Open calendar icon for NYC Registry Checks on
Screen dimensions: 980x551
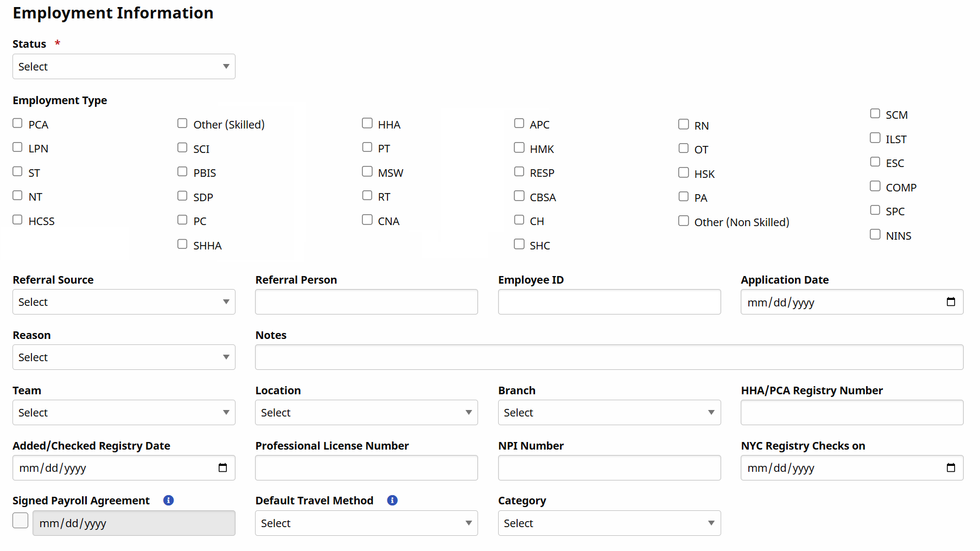click(x=950, y=468)
